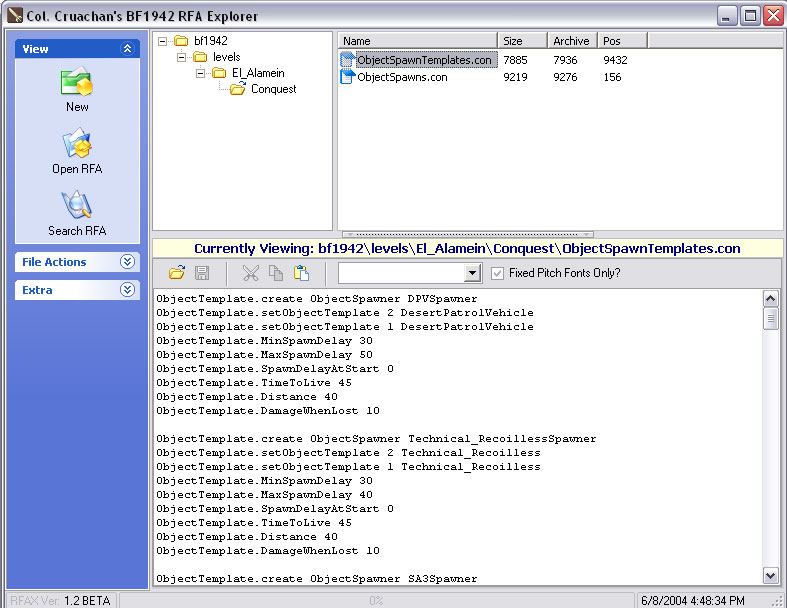Collapse the levels tree node
Screen dimensions: 787x608
pyautogui.click(x=181, y=57)
